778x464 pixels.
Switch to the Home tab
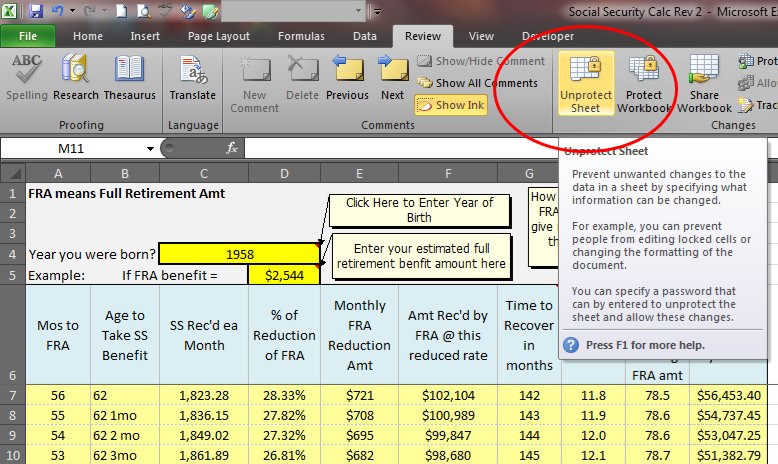[88, 36]
